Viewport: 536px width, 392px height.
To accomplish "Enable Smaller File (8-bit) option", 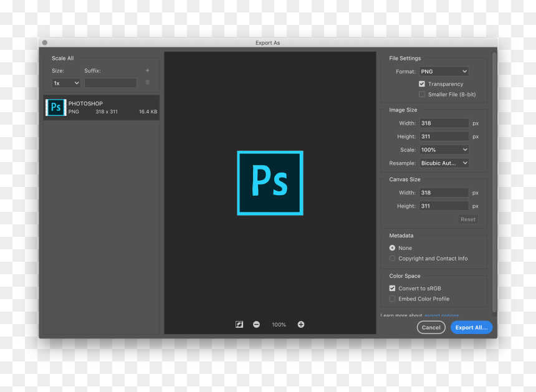I will [x=422, y=94].
